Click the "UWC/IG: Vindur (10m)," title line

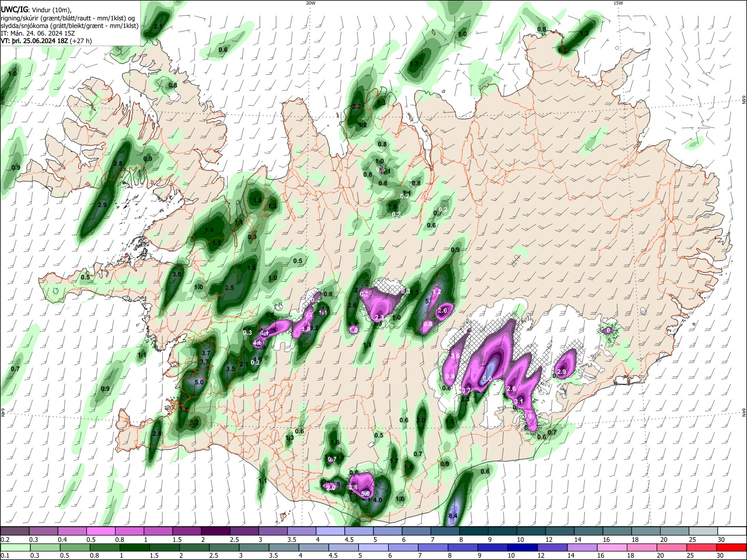(36, 10)
